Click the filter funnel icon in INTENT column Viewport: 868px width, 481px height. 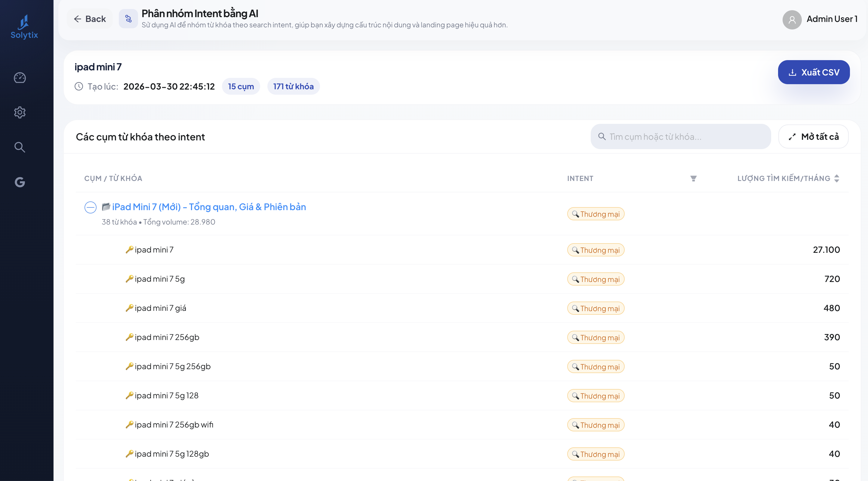[x=694, y=179]
